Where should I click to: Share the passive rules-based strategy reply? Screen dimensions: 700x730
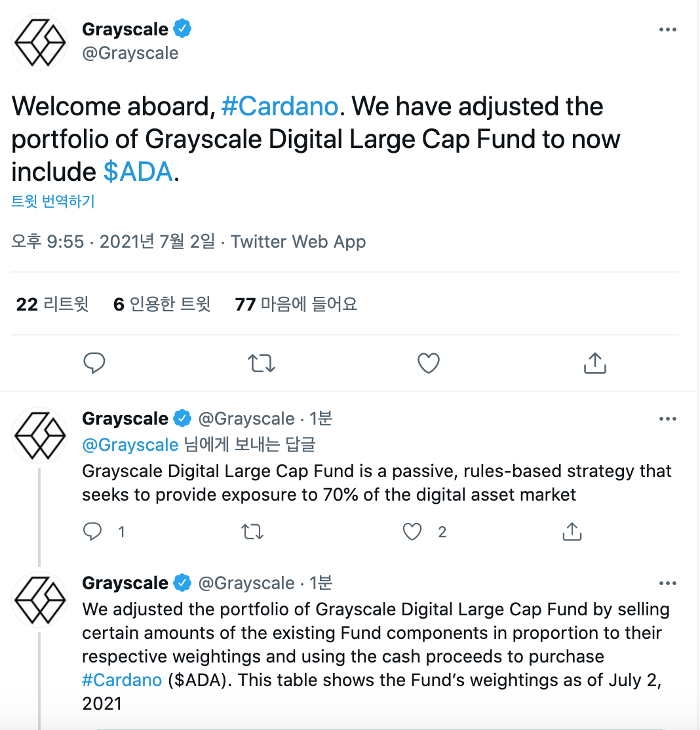pos(572,532)
